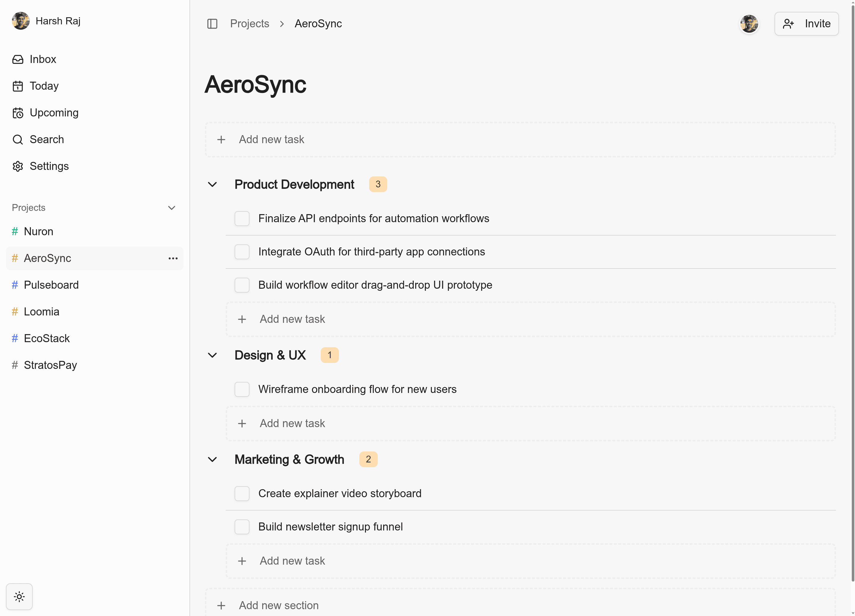Click the three-dot menu beside AeroSync
This screenshot has height=616, width=855.
[x=173, y=258]
